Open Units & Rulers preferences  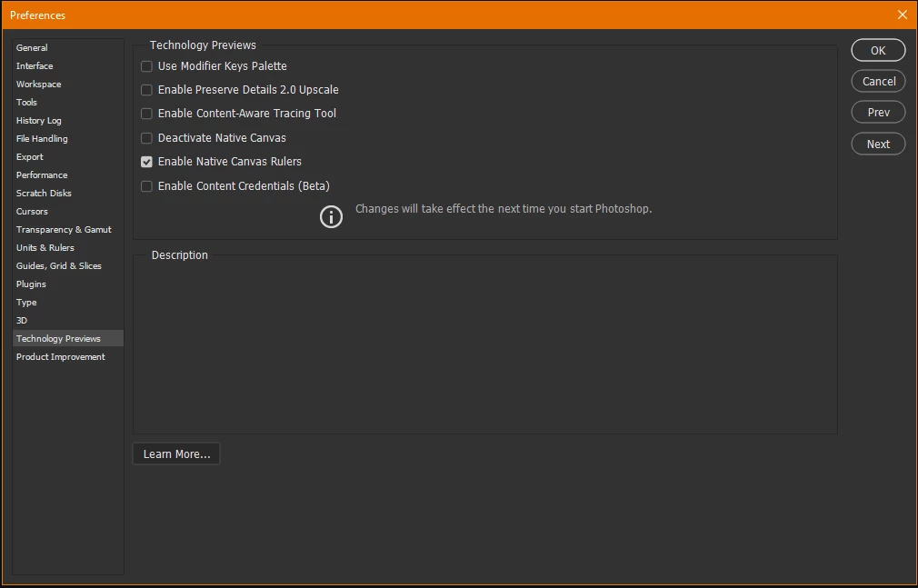pyautogui.click(x=68, y=248)
